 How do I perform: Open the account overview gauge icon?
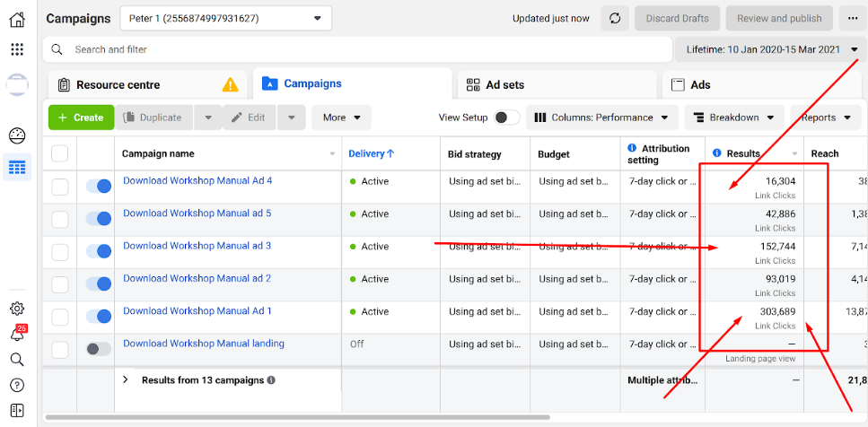(17, 136)
